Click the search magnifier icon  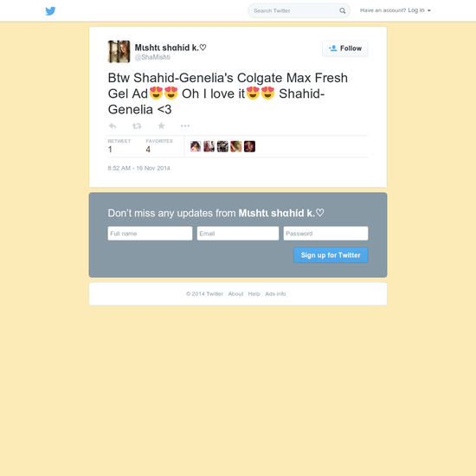(342, 10)
